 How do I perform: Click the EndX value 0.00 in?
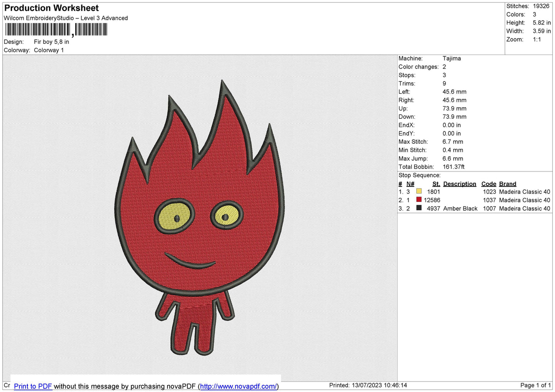coord(452,125)
